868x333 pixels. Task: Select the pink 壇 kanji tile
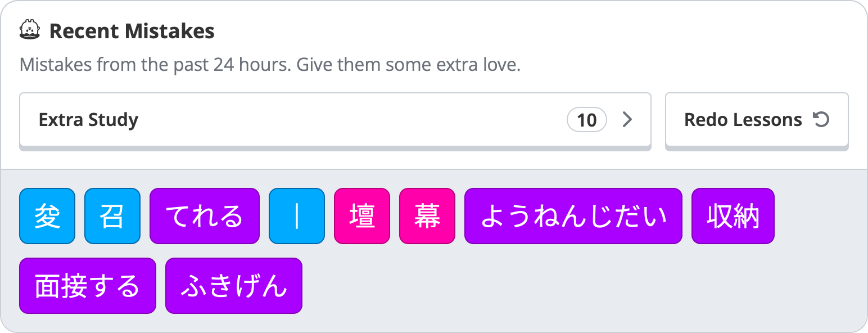(x=362, y=216)
